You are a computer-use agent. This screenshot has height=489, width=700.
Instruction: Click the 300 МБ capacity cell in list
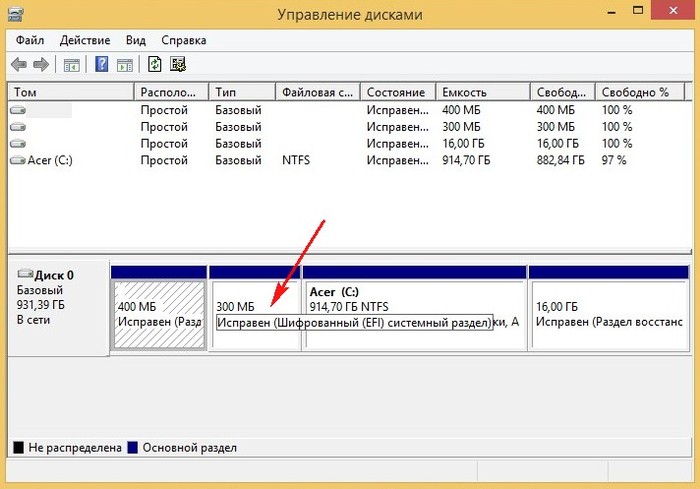pyautogui.click(x=461, y=127)
